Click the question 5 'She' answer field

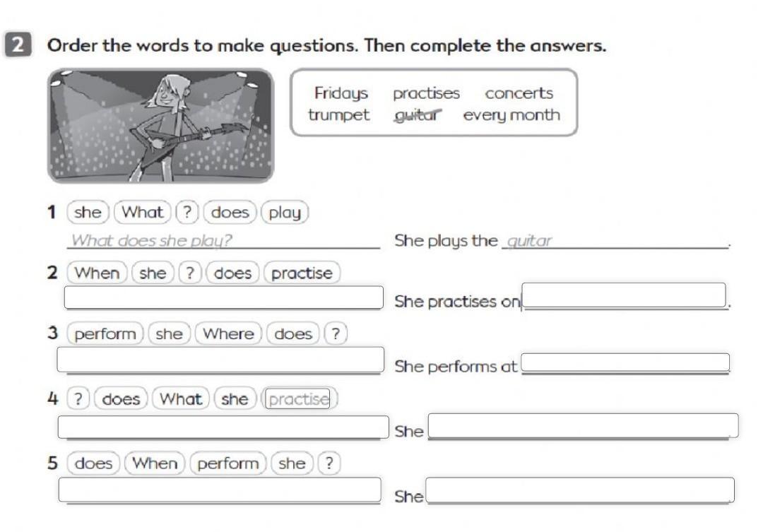click(580, 490)
